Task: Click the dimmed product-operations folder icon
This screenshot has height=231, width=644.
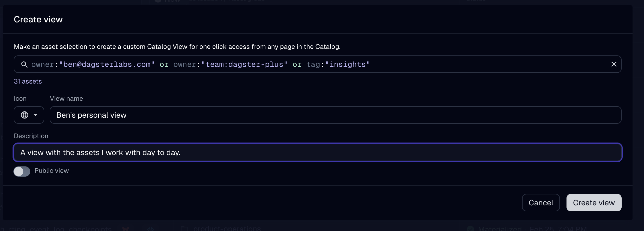Action: 185,228
